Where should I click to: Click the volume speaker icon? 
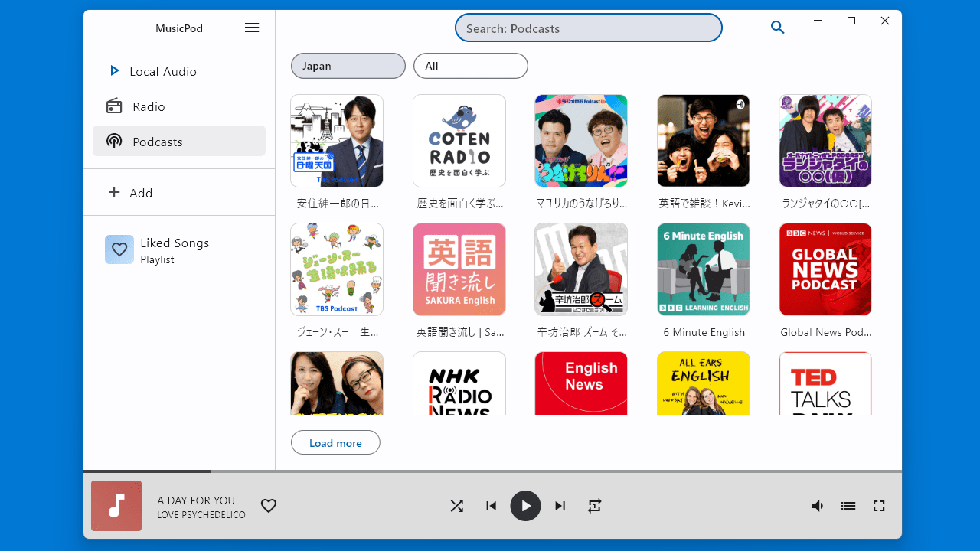[x=818, y=506]
